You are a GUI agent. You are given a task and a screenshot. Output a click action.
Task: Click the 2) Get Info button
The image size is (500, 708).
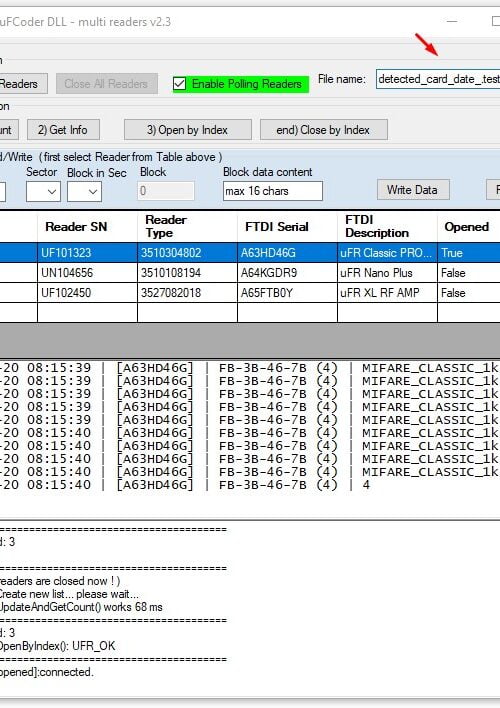click(x=63, y=130)
